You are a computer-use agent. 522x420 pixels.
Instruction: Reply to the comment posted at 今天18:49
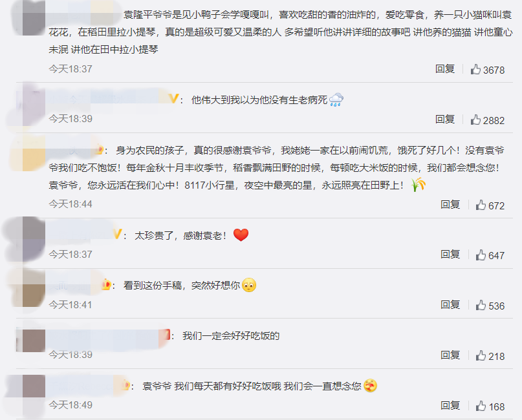pos(450,406)
